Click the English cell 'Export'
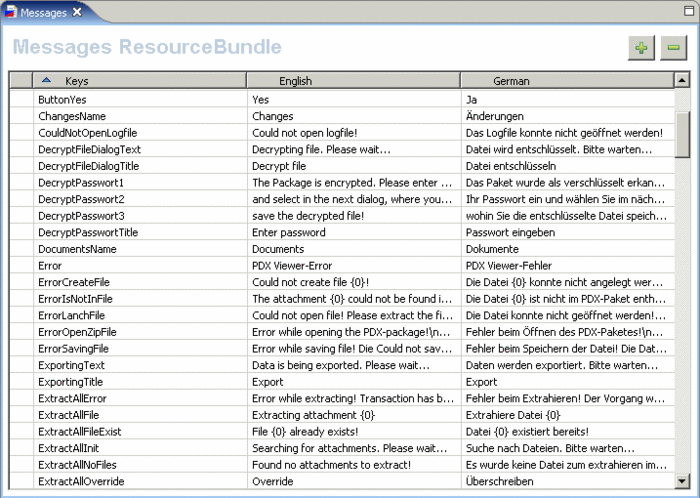 click(267, 382)
